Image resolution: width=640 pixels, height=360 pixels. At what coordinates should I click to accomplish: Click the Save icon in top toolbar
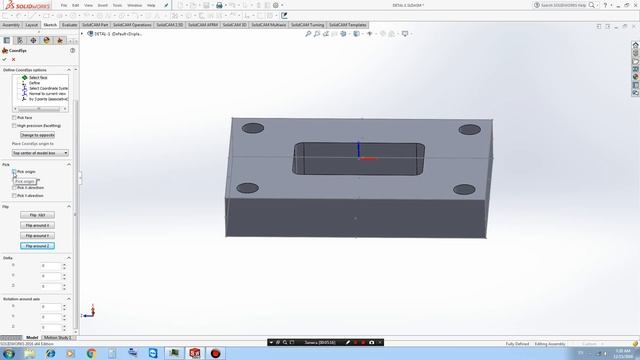[x=207, y=5]
